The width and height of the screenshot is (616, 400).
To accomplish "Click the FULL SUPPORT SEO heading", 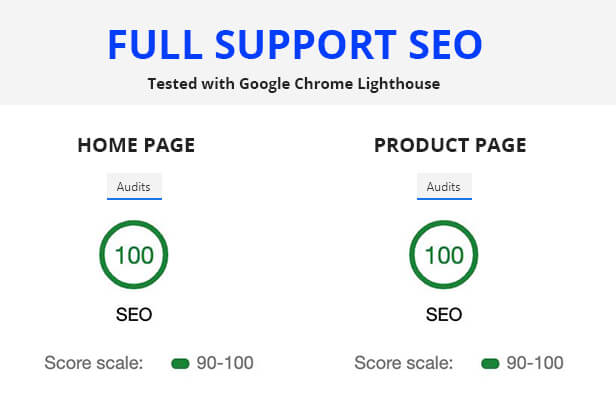I will [x=295, y=45].
